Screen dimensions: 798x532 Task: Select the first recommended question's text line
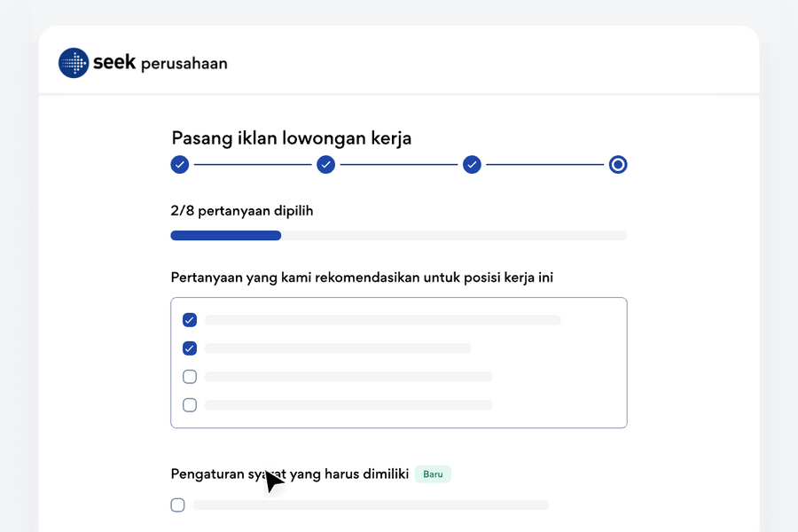382,320
